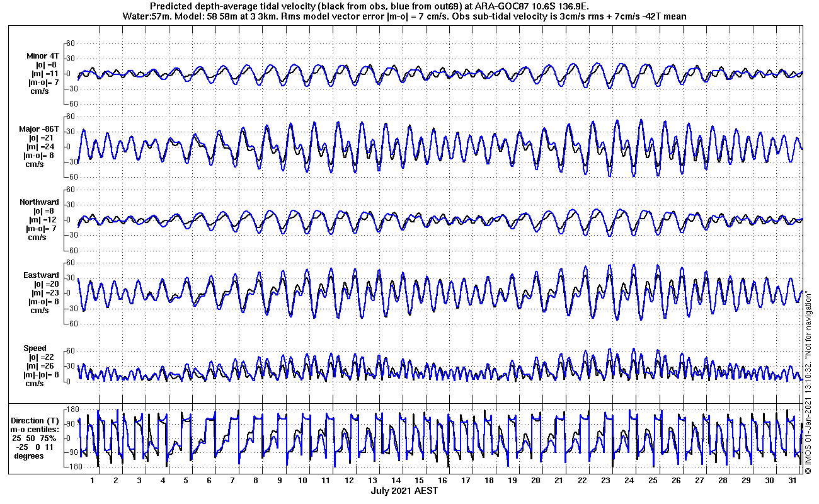The width and height of the screenshot is (819, 504).
Task: Select the 'Speed' panel label
Action: point(35,348)
